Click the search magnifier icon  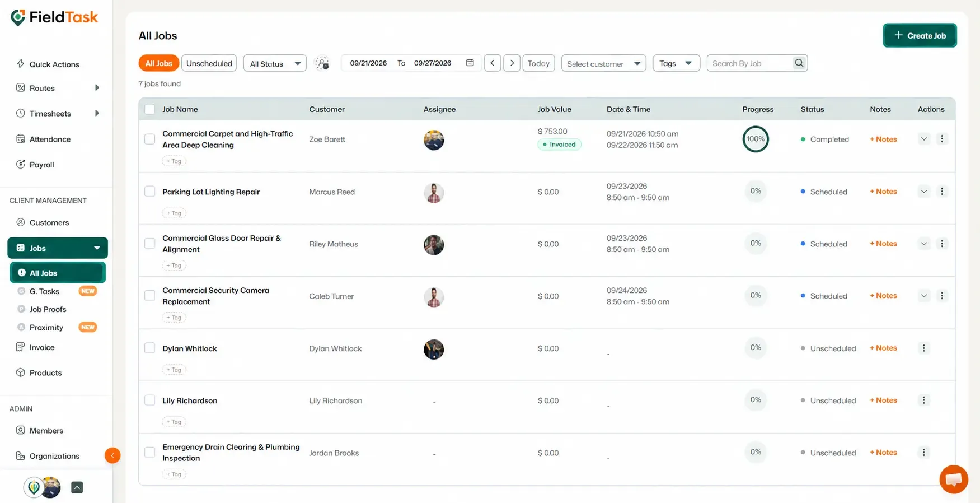coord(799,63)
